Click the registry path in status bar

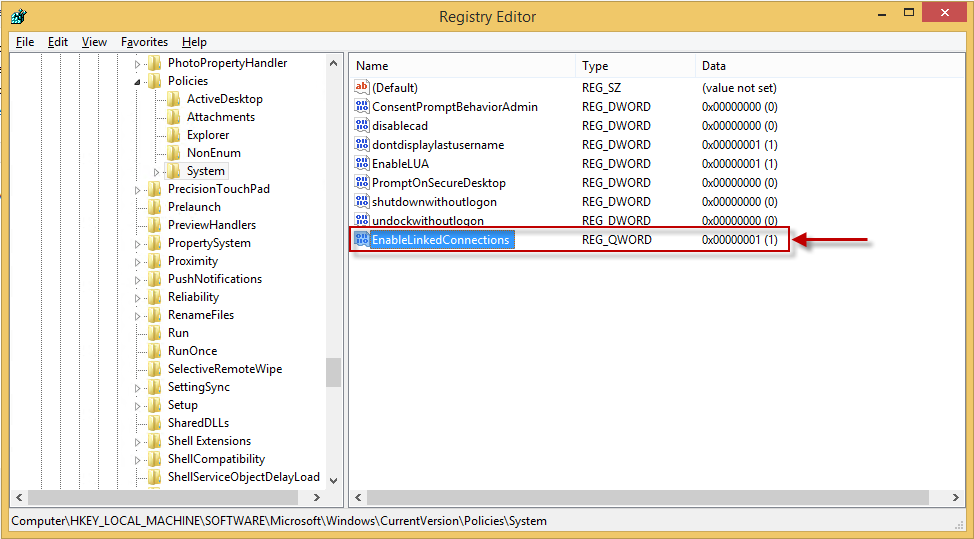click(279, 521)
